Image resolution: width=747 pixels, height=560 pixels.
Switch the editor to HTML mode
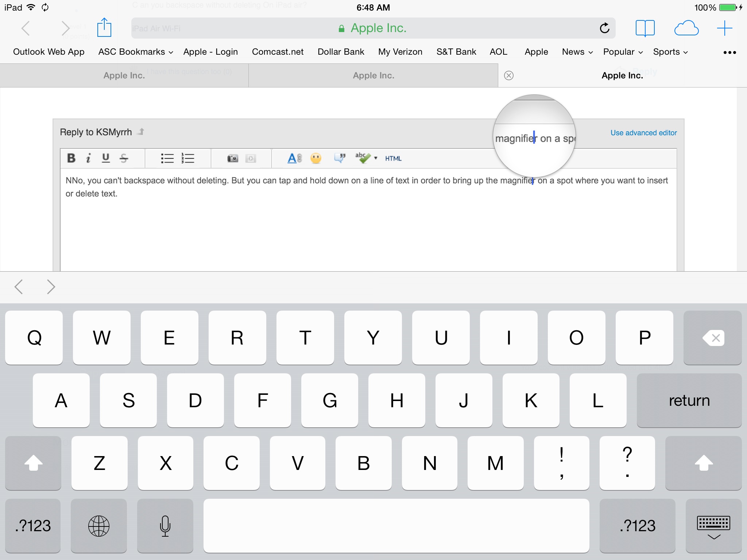(393, 159)
